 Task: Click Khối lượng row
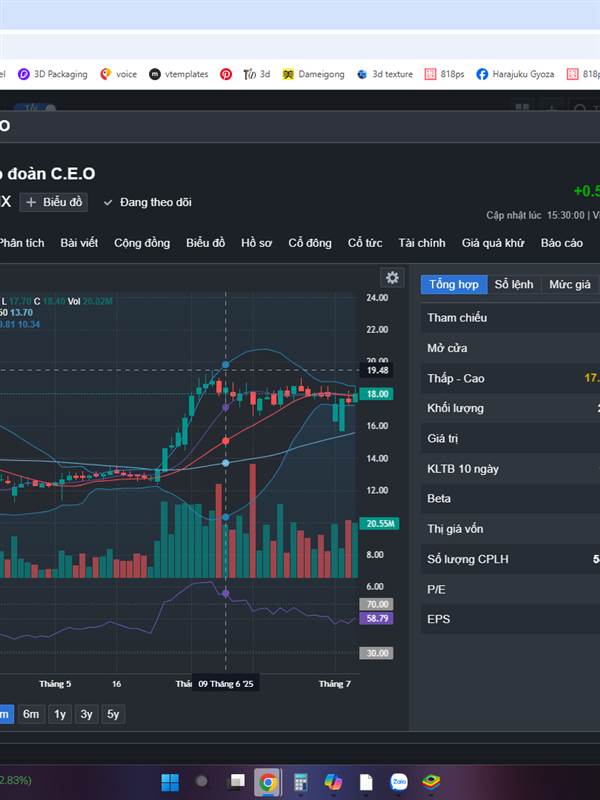[x=510, y=408]
